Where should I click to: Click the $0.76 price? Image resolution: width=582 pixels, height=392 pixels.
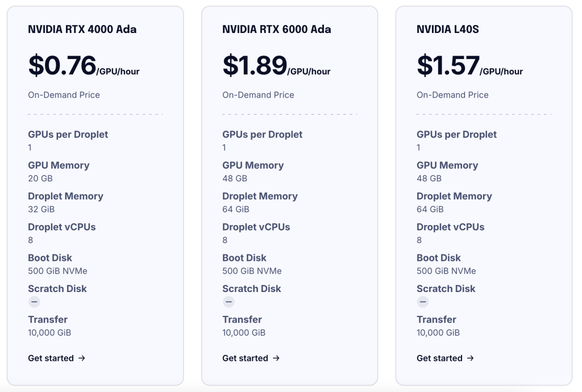[x=63, y=65]
